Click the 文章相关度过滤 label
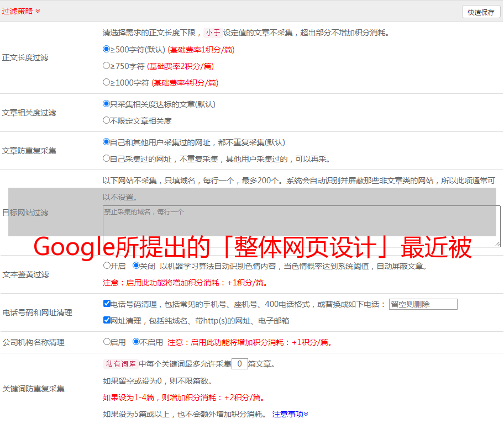Viewport: 504px width, 424px height. 29,113
